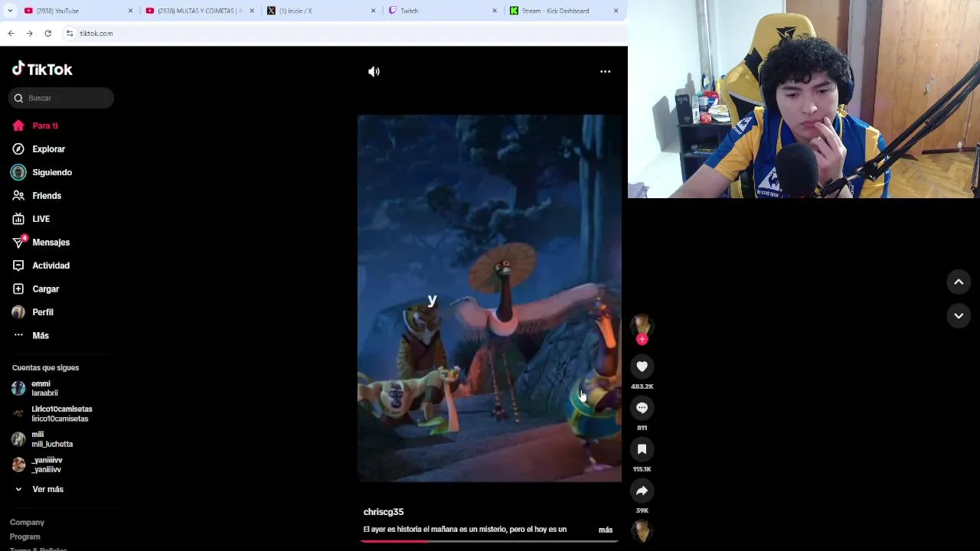Click the Actividad chat-bubble icon
The height and width of the screenshot is (551, 980).
tap(18, 266)
